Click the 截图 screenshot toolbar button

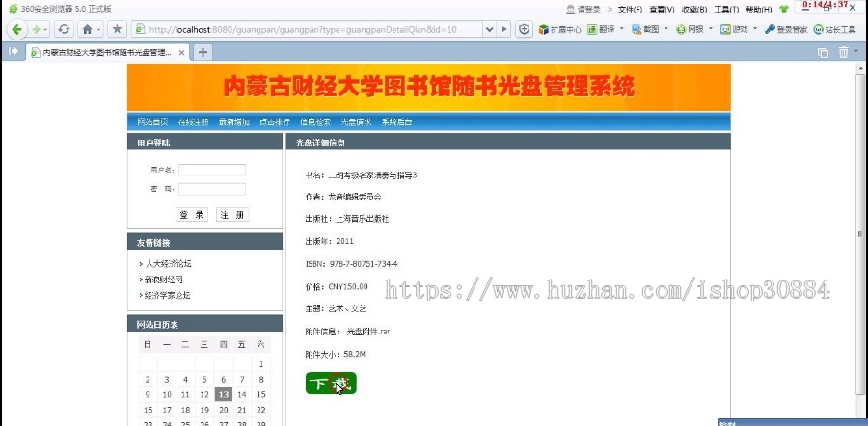point(645,29)
